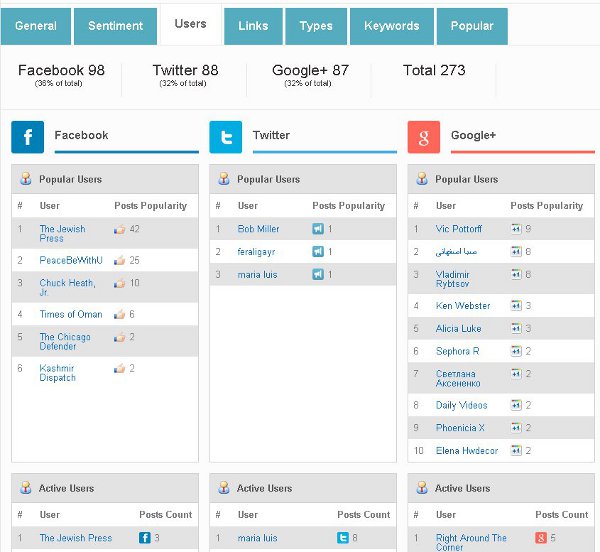
Task: Switch to the Sentiment tab
Action: (115, 26)
